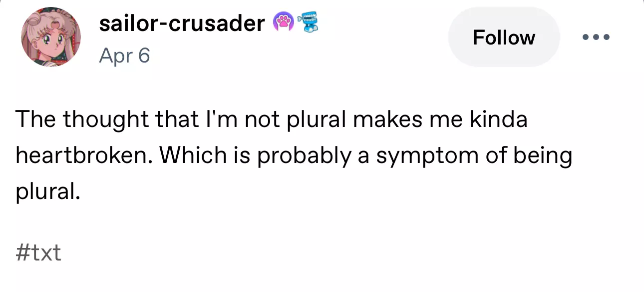Click "plural." on the post's last line

pyautogui.click(x=47, y=191)
